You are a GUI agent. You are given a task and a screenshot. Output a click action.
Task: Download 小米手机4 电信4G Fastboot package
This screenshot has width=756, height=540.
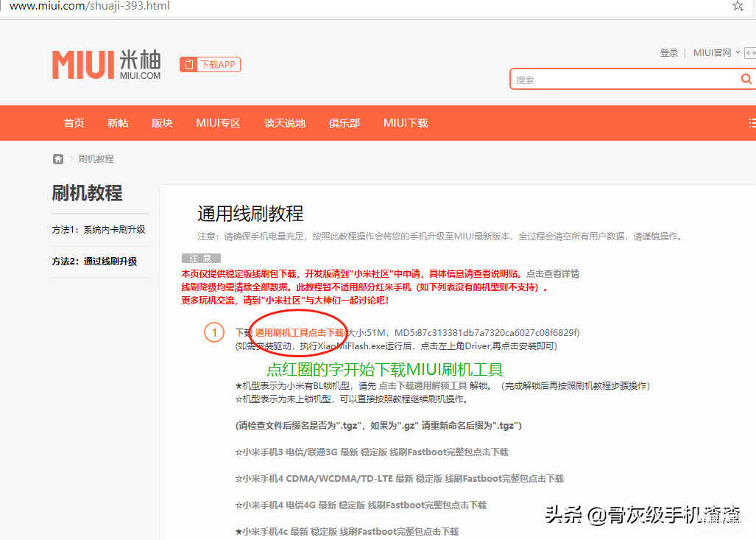(x=361, y=505)
